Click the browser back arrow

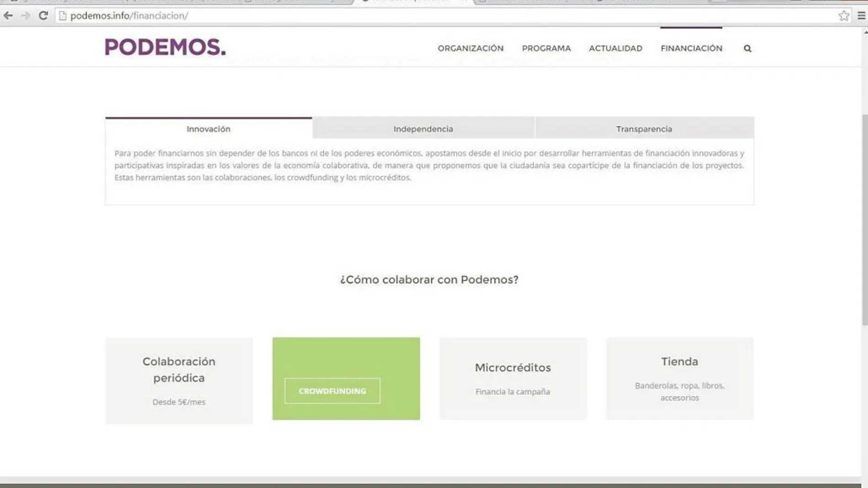pyautogui.click(x=8, y=16)
